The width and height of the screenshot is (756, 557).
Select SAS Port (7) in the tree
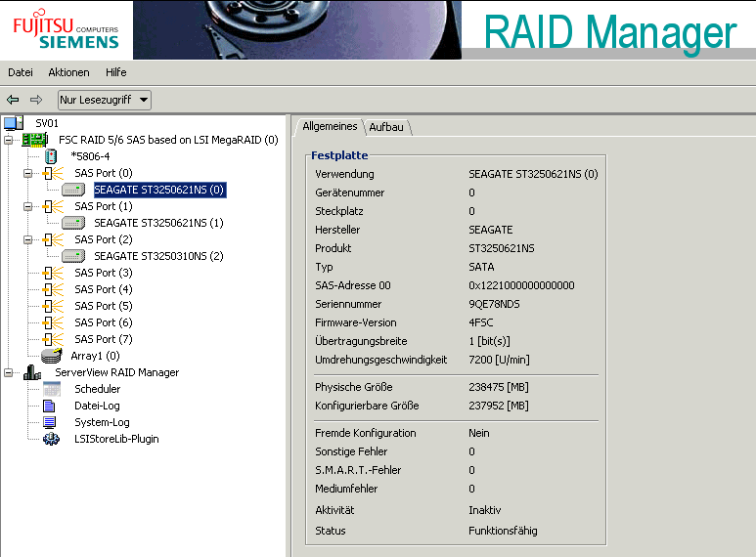104,339
